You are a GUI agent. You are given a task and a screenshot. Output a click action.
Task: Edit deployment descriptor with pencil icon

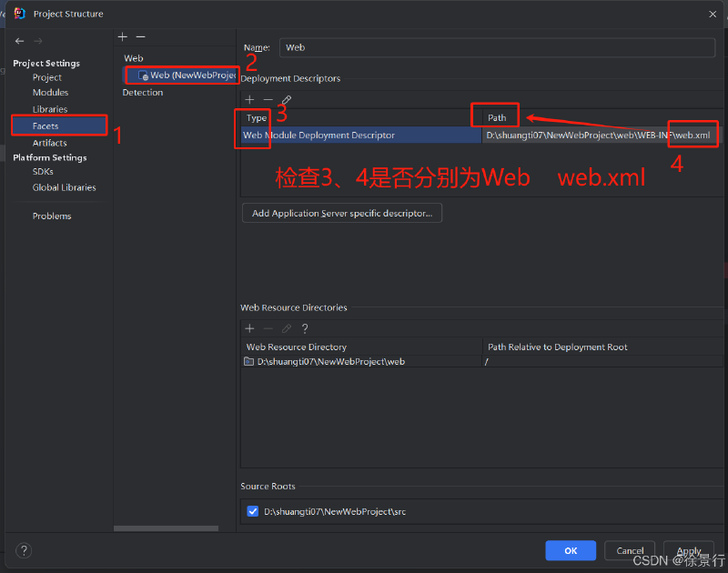click(287, 100)
